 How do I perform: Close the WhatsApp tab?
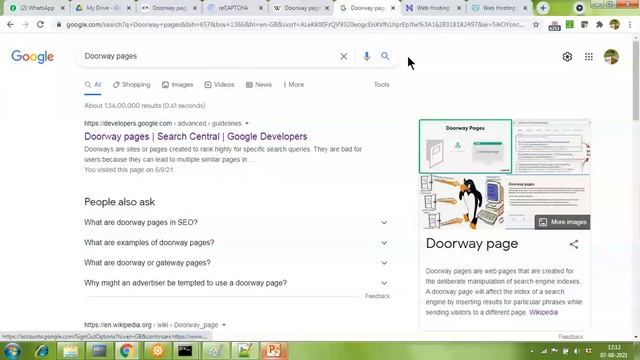(x=62, y=8)
